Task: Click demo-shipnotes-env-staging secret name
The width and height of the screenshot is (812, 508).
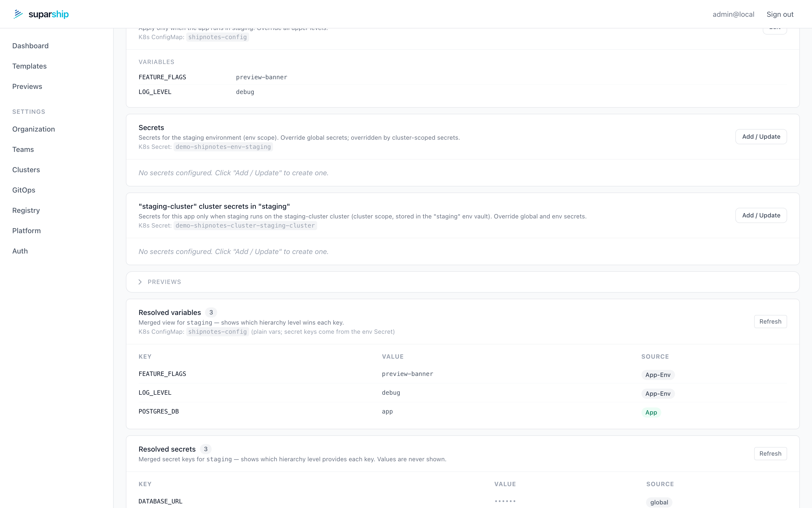Action: 223,147
